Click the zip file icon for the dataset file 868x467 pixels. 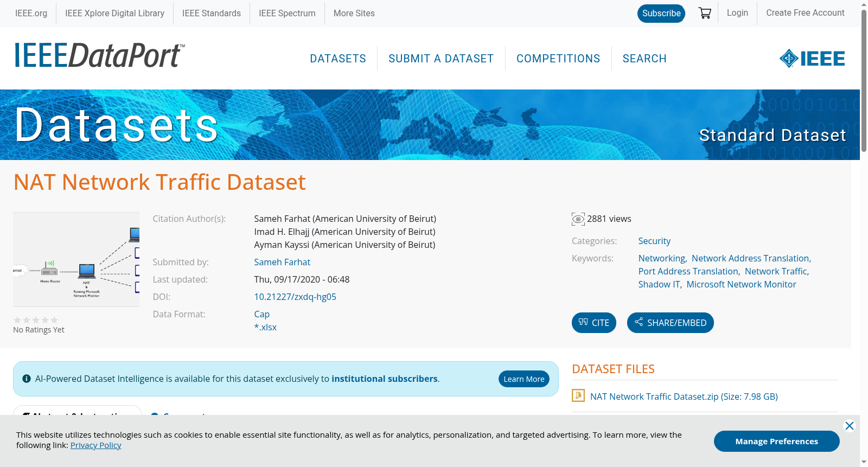578,396
